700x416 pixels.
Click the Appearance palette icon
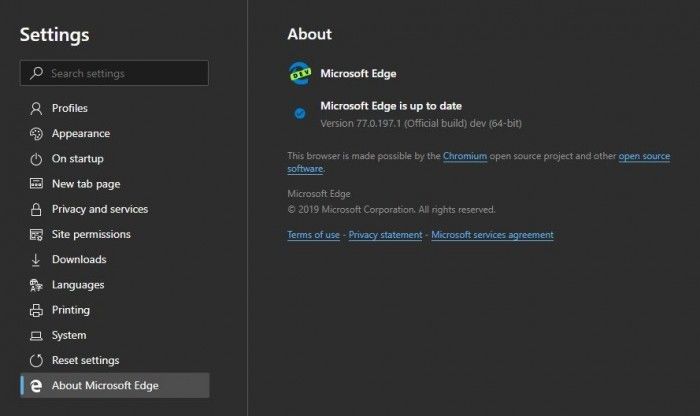pos(36,133)
